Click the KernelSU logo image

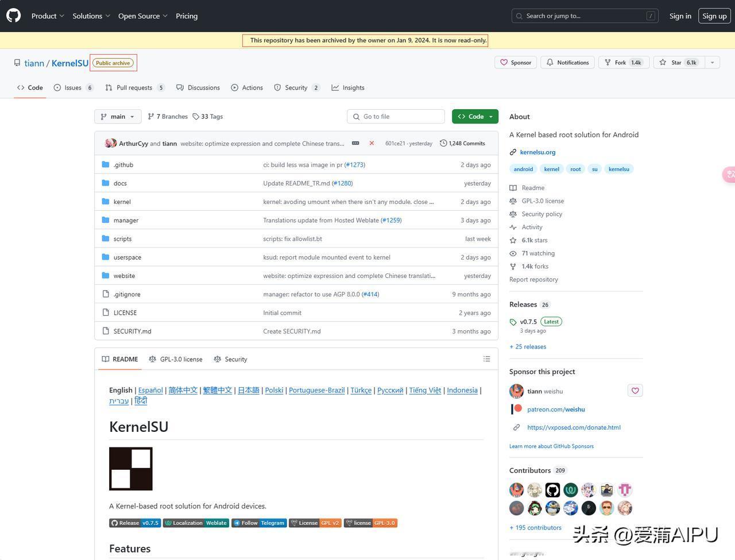pos(131,469)
